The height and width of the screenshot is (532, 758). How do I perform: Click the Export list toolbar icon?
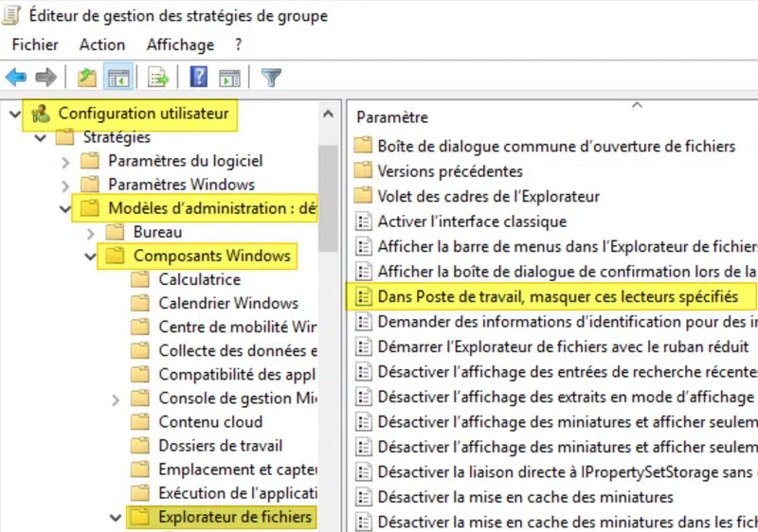[158, 78]
